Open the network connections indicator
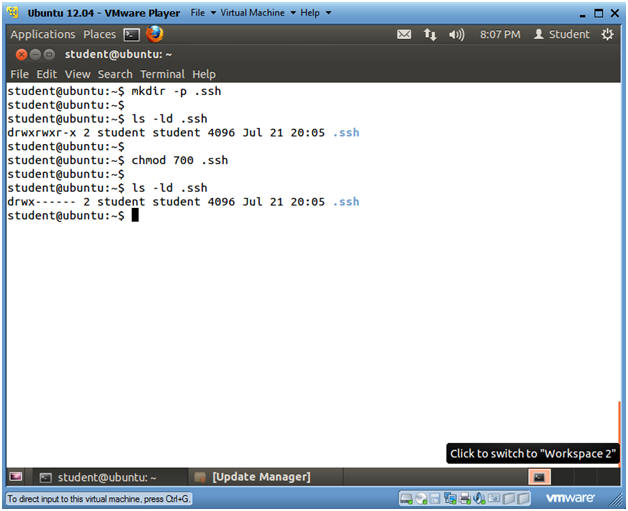628x511 pixels. coord(430,34)
